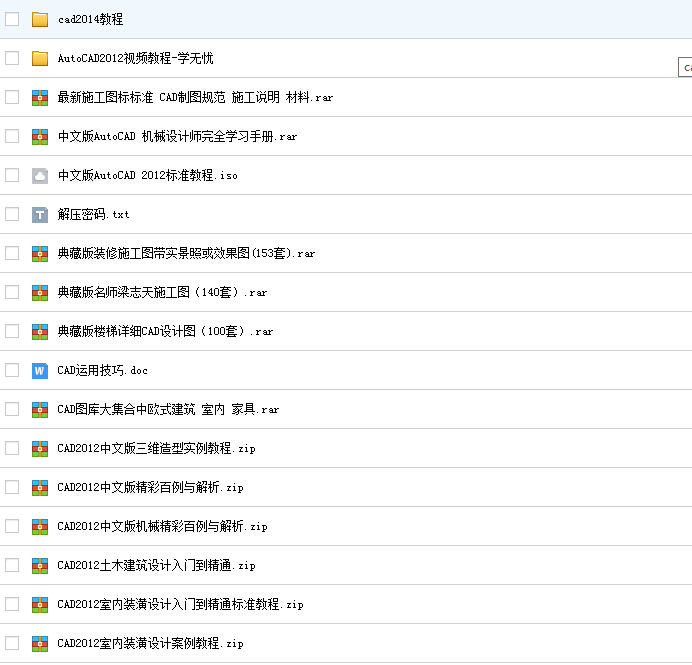Screen dimensions: 692x665
Task: Check the box for CAD2012土木建筑设计入门到精通.zip
Action: click(x=12, y=565)
